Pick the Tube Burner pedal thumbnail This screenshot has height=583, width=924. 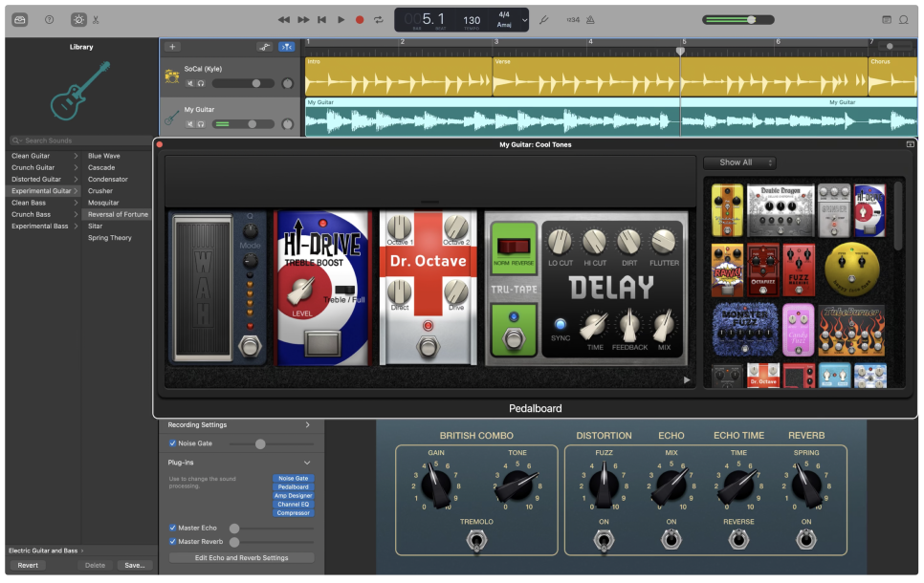pos(851,331)
